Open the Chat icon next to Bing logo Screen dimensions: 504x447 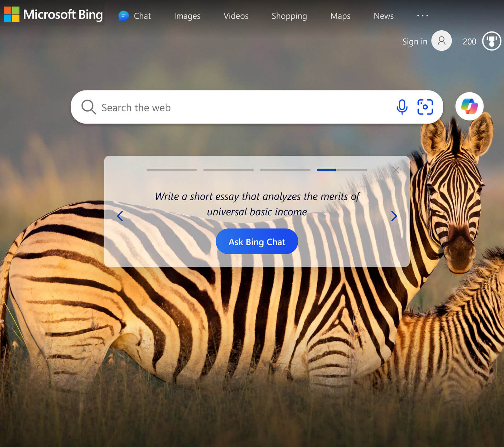[x=123, y=15]
